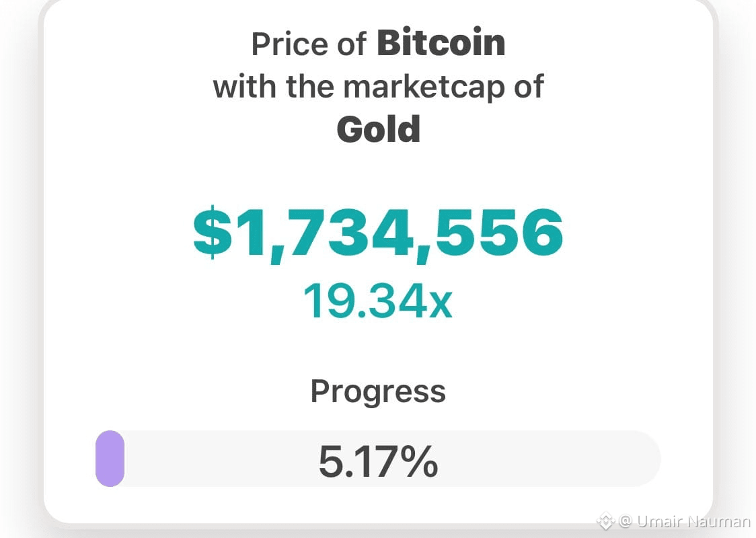Image resolution: width=756 pixels, height=538 pixels.
Task: Click the word "Nauman" in the watermark
Action: [718, 522]
